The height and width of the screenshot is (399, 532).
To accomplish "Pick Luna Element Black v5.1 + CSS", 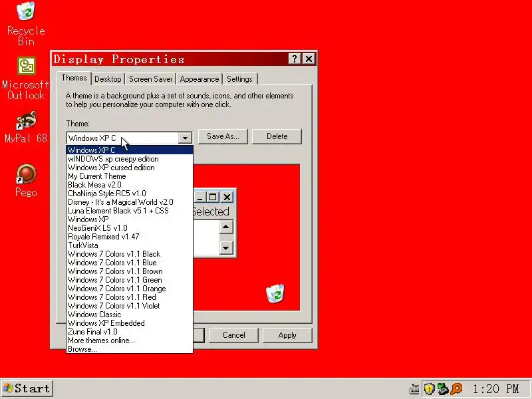I will pos(130,211).
